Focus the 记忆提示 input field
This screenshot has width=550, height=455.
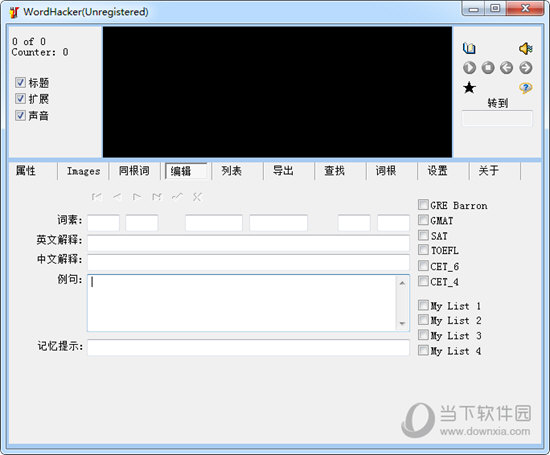(x=248, y=347)
